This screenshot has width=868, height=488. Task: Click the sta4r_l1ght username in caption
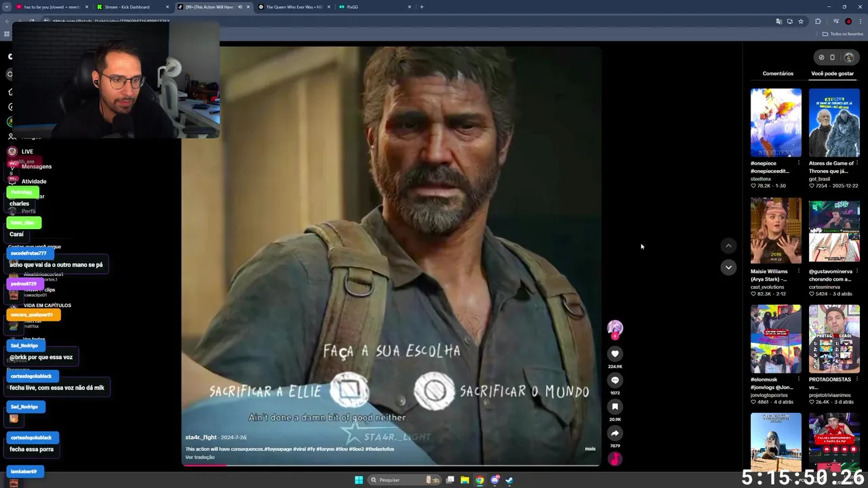[x=201, y=437]
